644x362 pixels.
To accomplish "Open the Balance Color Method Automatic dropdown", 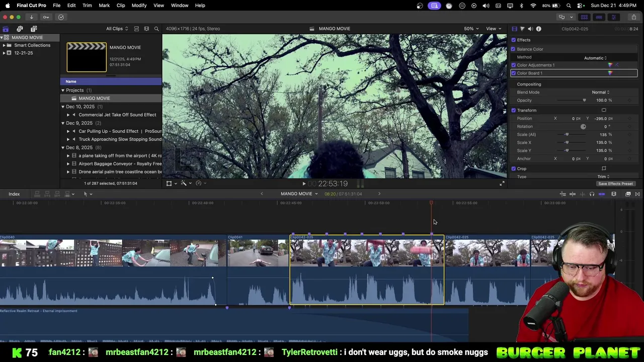I will [596, 58].
